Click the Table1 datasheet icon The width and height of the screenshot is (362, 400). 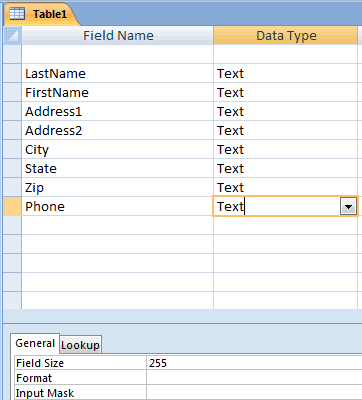17,14
